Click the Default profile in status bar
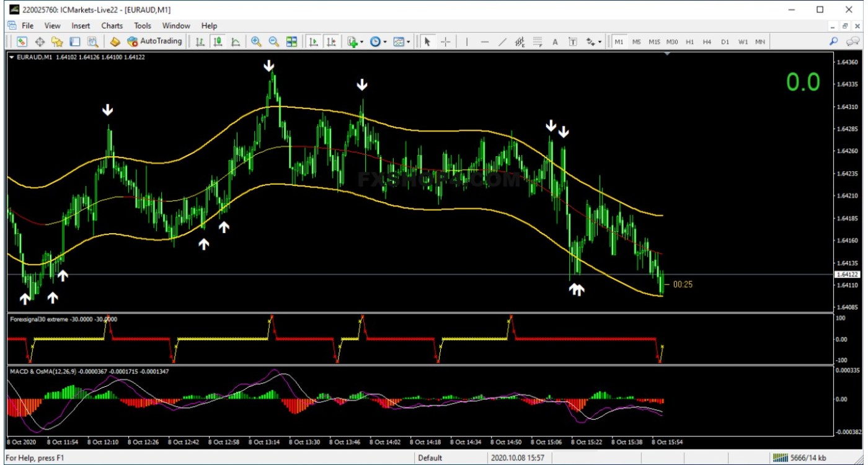 click(x=430, y=458)
